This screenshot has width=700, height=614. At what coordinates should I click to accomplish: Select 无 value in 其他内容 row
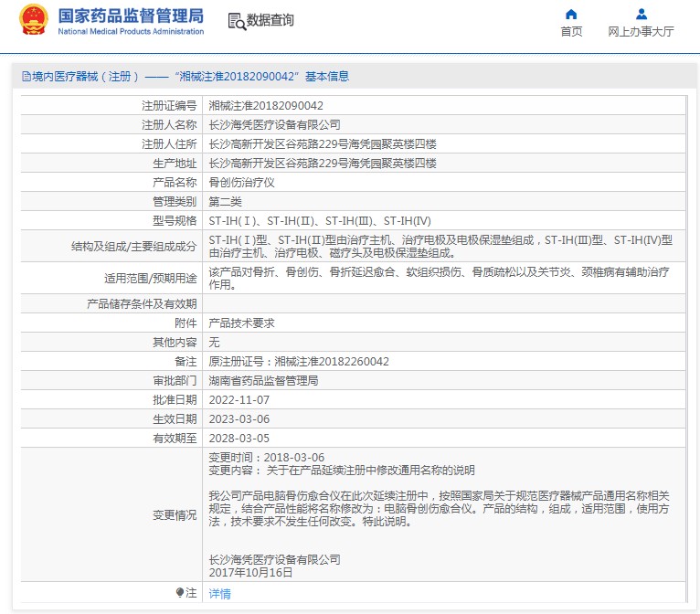[214, 343]
